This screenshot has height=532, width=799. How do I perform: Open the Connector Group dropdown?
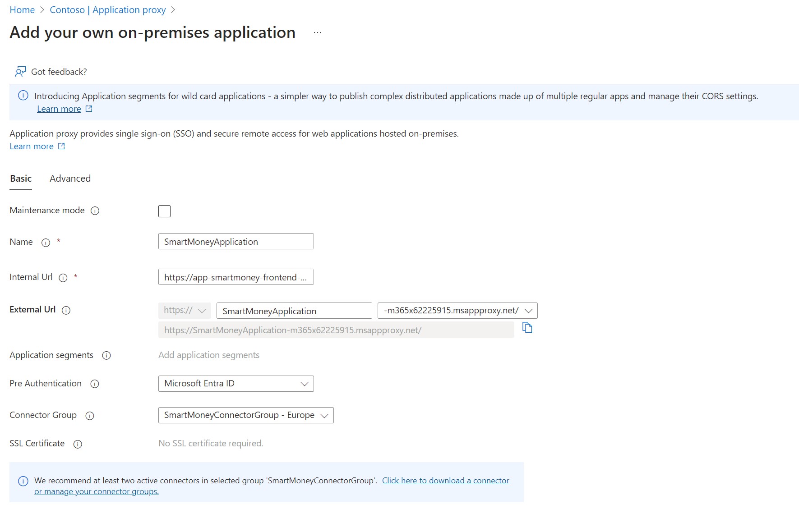(x=246, y=415)
